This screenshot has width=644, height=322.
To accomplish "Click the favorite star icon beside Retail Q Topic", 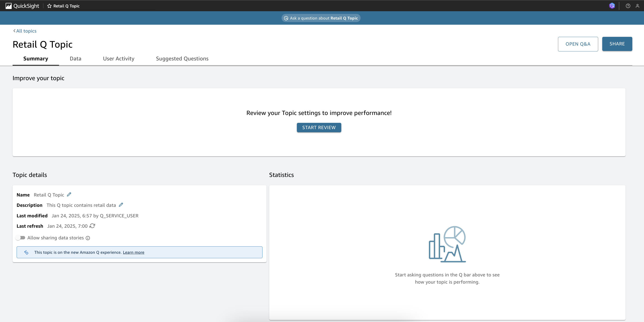I will (x=49, y=6).
